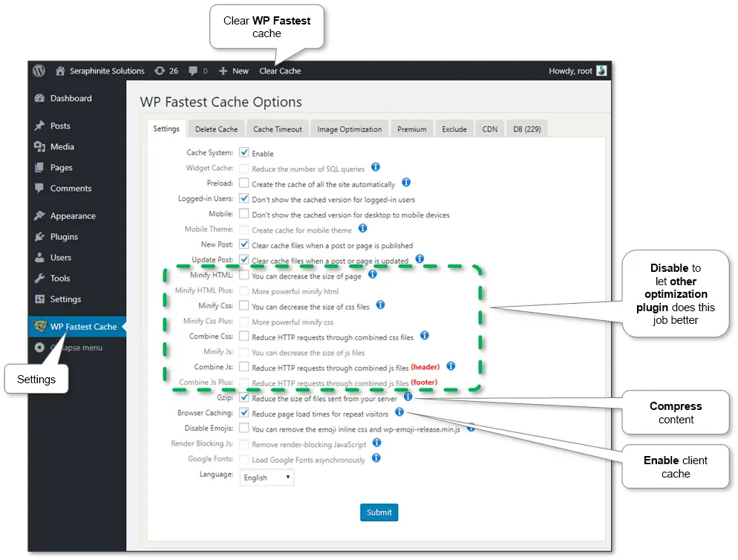This screenshot has height=560, width=738.
Task: Click info icon next to Mobile Theme option
Action: coord(362,228)
